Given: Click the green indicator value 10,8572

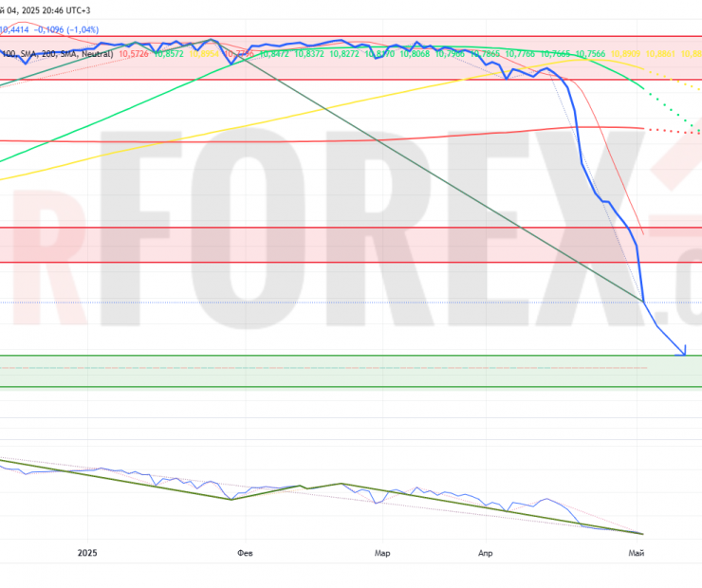Looking at the screenshot, I should 169,54.
